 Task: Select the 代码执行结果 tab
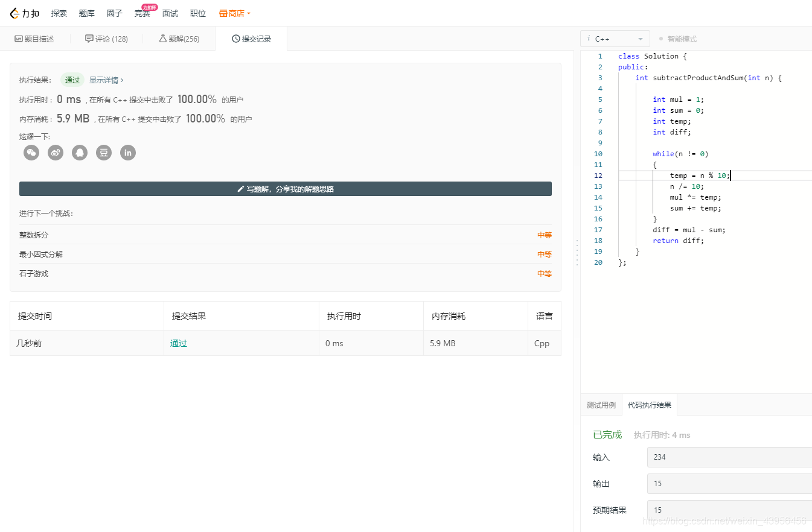tap(650, 405)
